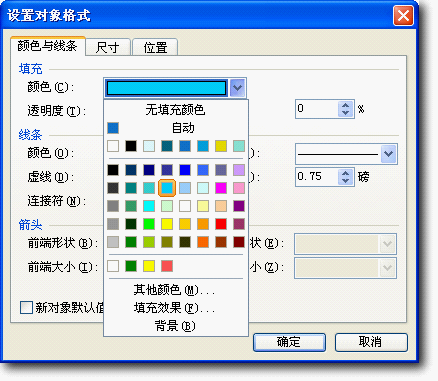Select the deep purple color swatch
The width and height of the screenshot is (438, 381).
click(239, 206)
